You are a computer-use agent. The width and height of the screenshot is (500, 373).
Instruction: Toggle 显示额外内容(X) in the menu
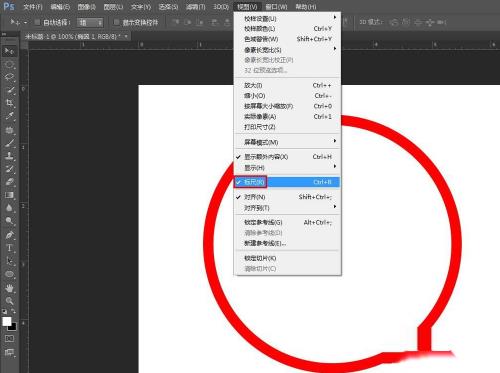[x=287, y=157]
